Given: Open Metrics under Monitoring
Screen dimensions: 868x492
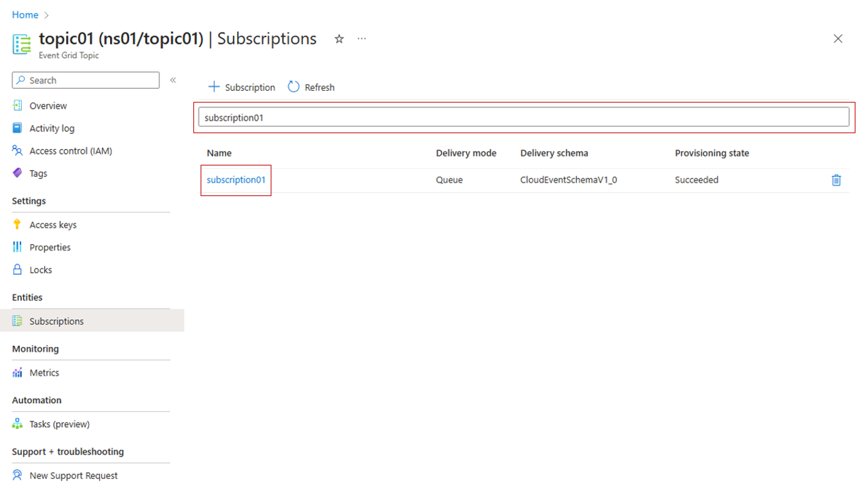Looking at the screenshot, I should 44,372.
